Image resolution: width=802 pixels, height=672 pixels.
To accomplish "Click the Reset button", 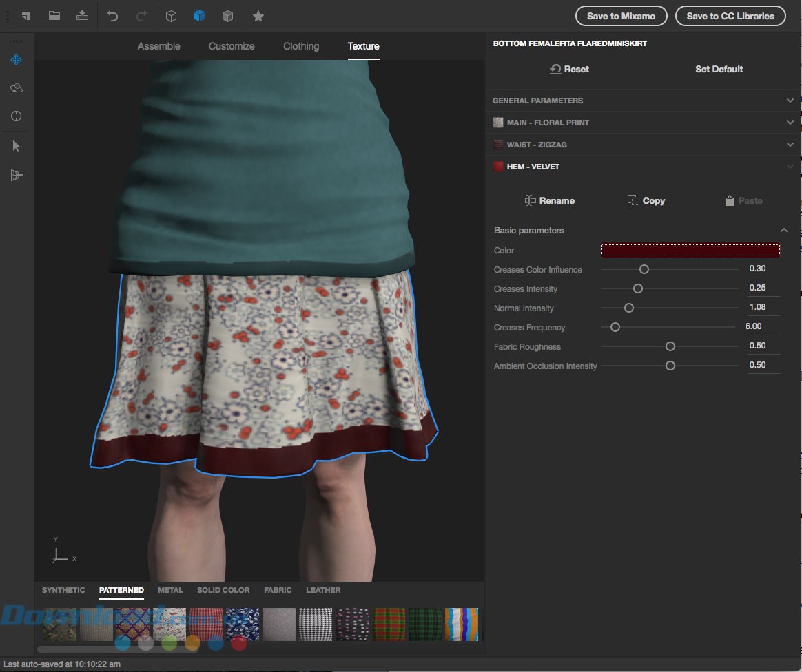I will point(569,69).
